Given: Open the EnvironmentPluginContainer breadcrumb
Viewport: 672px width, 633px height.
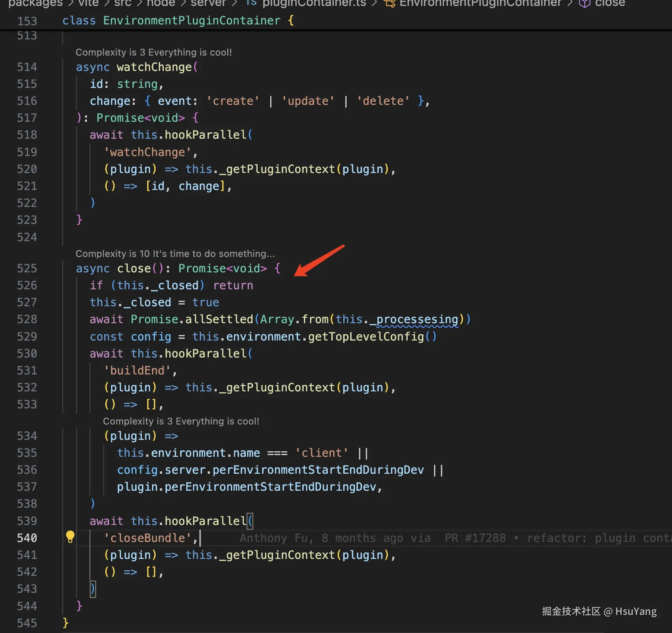Looking at the screenshot, I should tap(480, 3).
